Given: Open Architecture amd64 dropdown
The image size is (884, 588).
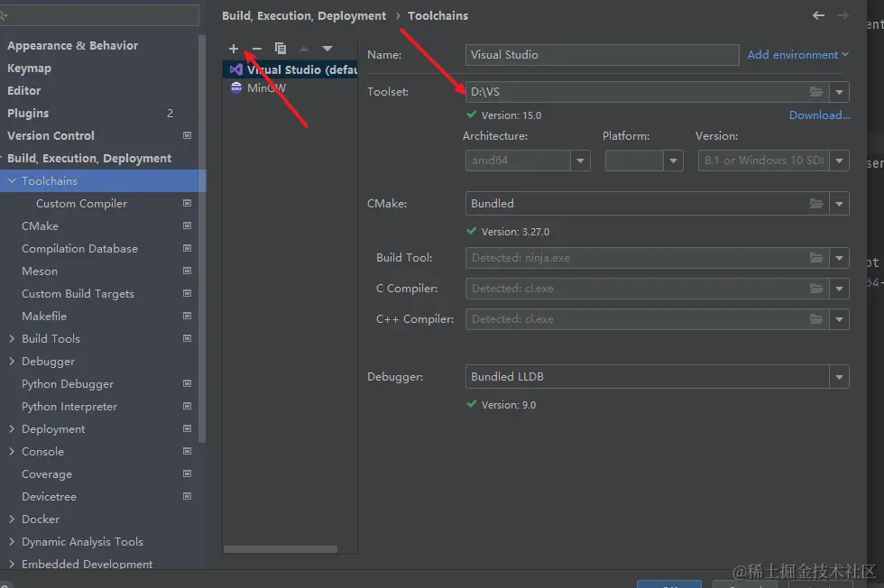Looking at the screenshot, I should (580, 161).
